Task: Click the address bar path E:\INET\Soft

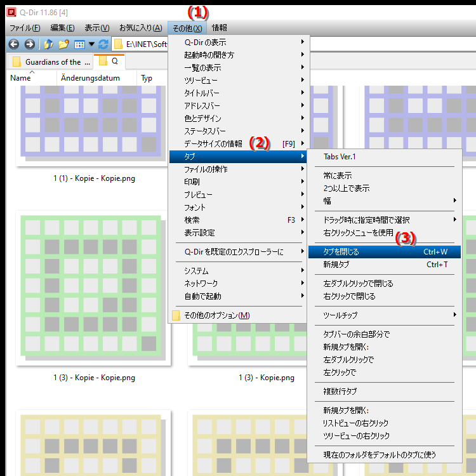Action: 147,44
